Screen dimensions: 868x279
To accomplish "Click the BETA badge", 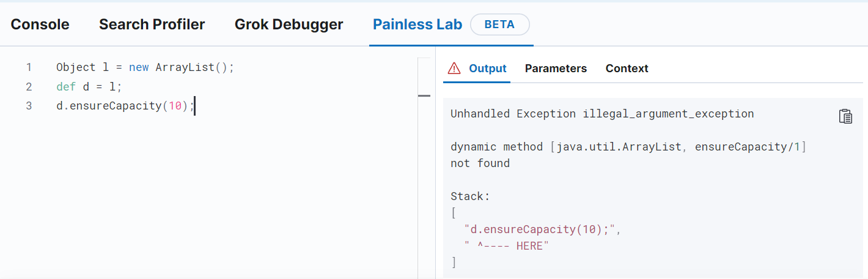I will pos(500,24).
